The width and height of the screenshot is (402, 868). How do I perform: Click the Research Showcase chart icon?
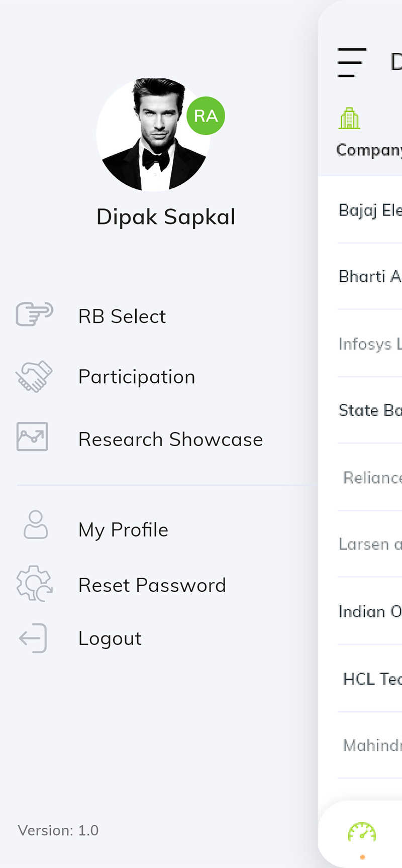[x=32, y=437]
